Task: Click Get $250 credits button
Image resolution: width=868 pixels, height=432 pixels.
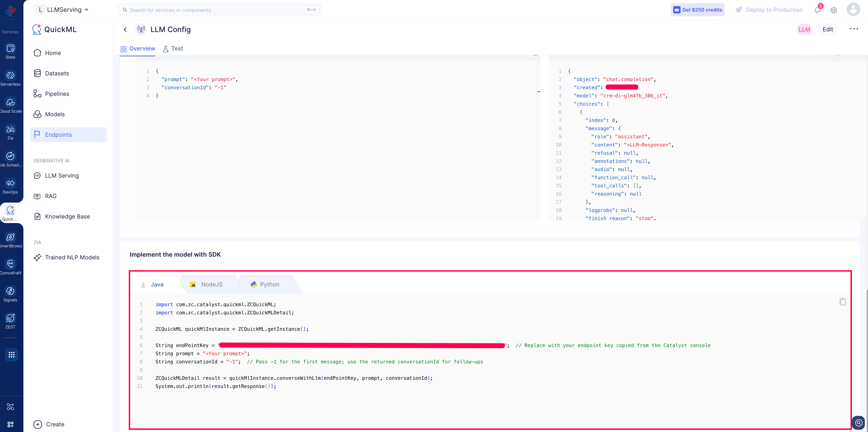Action: (698, 10)
